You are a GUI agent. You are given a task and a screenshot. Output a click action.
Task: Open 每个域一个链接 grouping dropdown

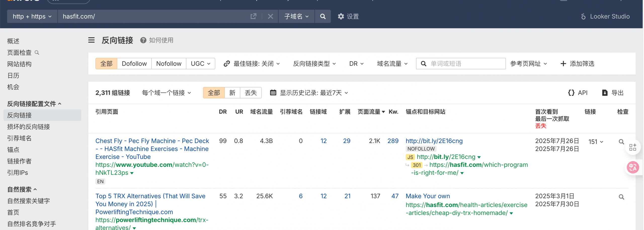tap(167, 93)
